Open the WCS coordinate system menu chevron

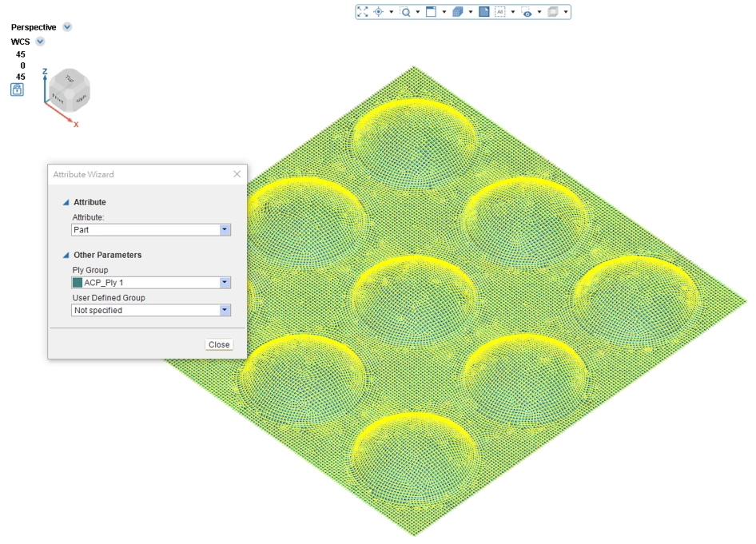[x=40, y=42]
